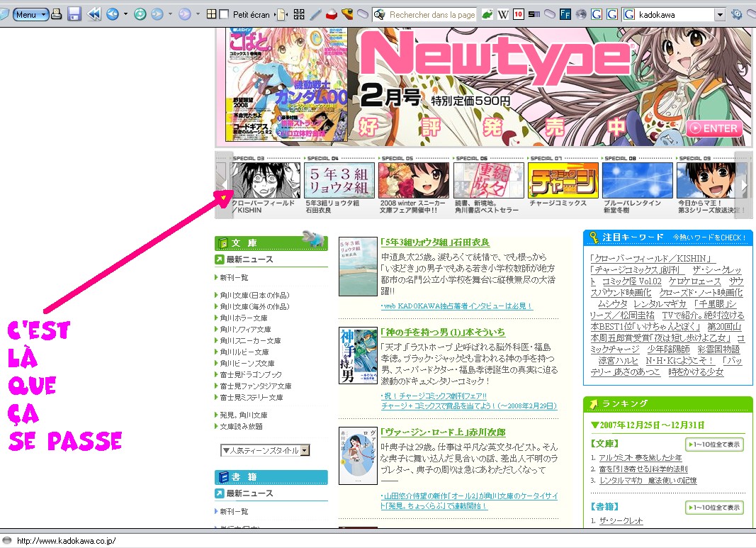Expand the 人気ティーンズスタイル dropdown
756x548 pixels.
pyautogui.click(x=265, y=451)
